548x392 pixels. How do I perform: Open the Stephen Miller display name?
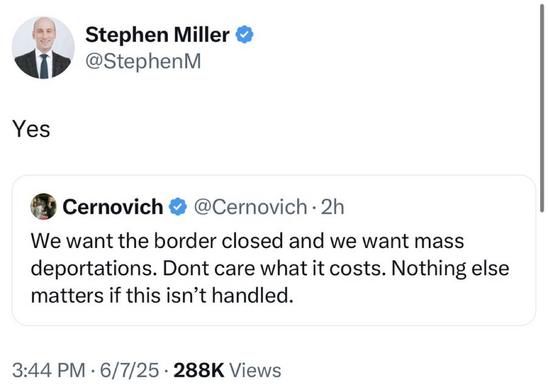[157, 36]
